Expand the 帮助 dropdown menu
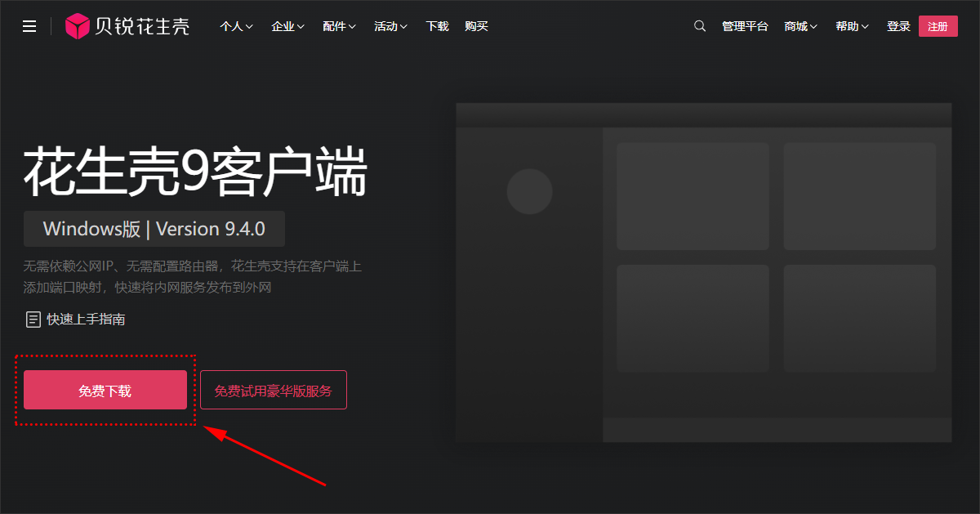Image resolution: width=980 pixels, height=514 pixels. point(853,26)
